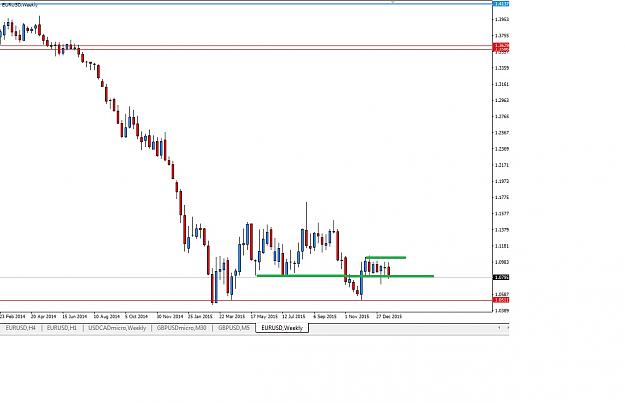Switch to the EURUSD,H1 chart tab

(x=62, y=328)
